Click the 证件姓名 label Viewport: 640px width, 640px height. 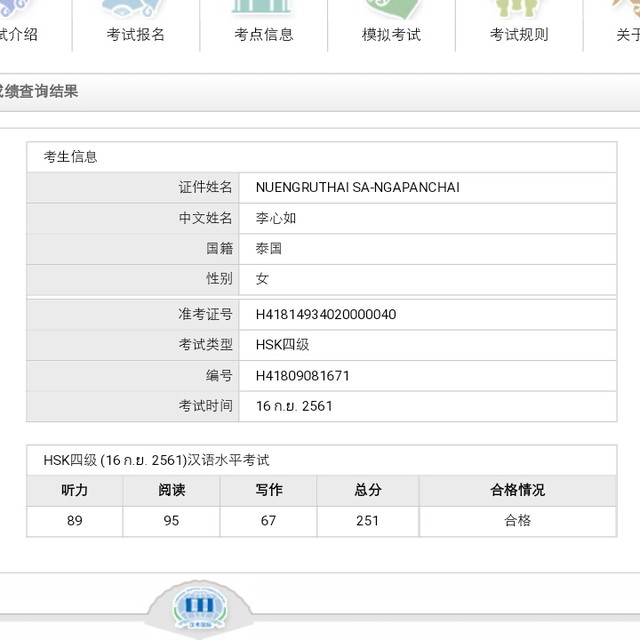click(x=205, y=187)
